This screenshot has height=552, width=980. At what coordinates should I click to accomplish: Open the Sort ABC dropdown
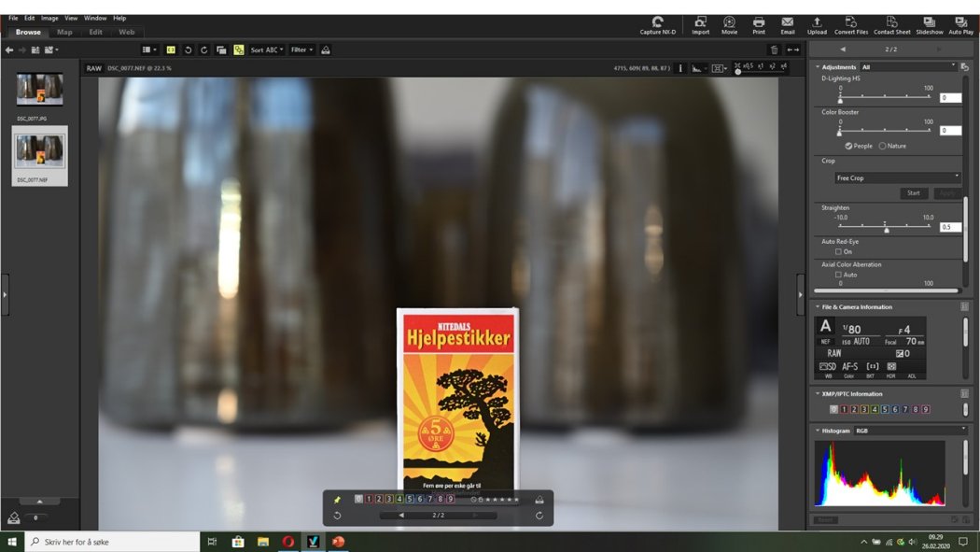click(266, 50)
